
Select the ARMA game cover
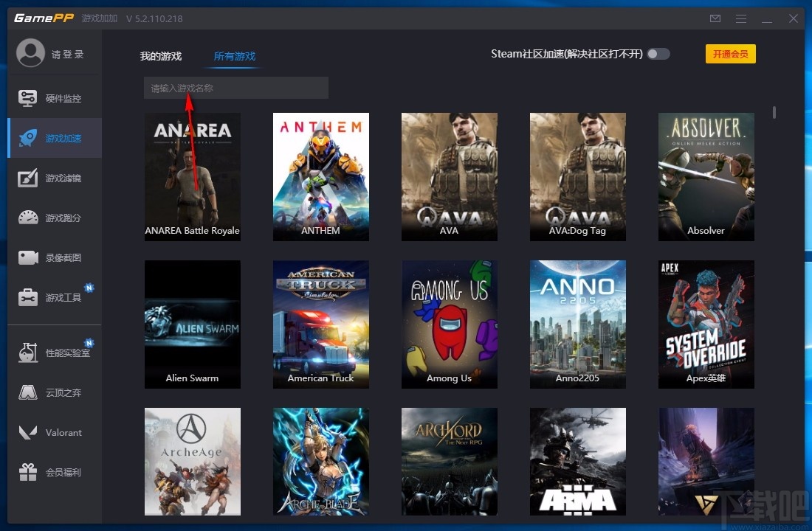click(578, 462)
